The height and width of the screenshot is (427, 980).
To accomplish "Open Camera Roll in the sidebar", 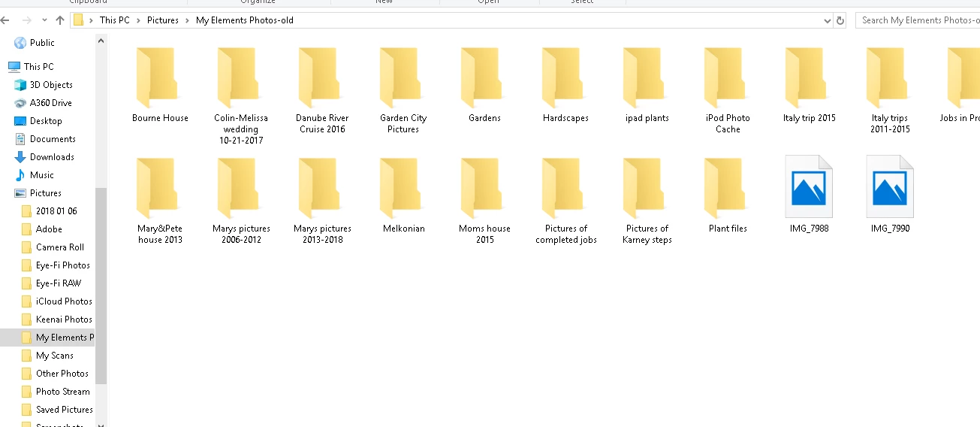I will click(60, 247).
